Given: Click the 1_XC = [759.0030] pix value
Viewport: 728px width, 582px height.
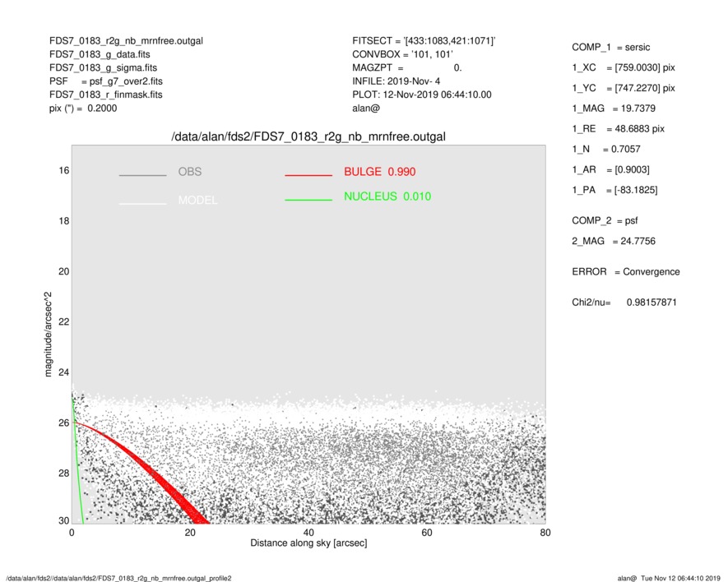Looking at the screenshot, I should point(623,67).
